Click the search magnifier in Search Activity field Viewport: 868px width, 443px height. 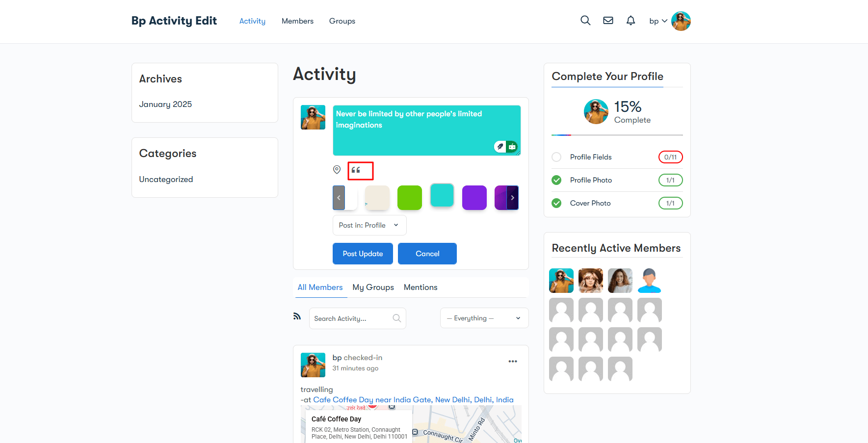click(396, 318)
